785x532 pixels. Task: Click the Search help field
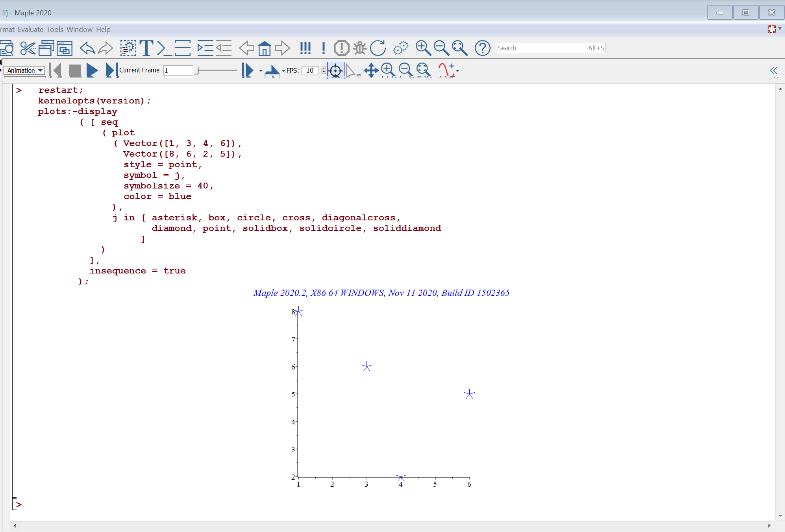pos(551,48)
